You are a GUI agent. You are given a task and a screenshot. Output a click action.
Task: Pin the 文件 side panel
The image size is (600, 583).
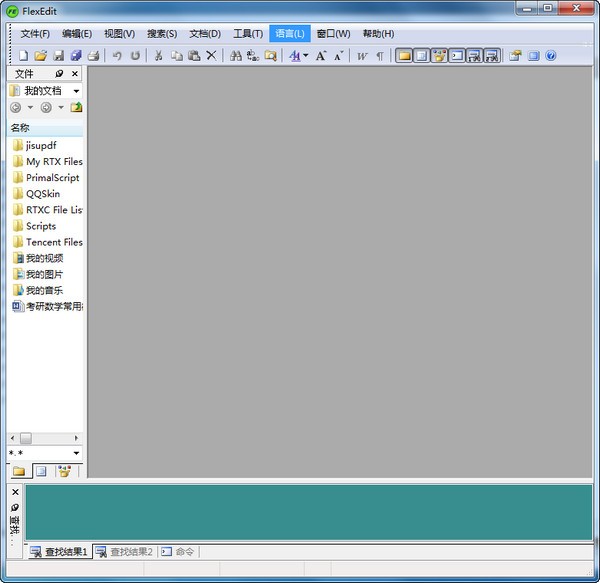59,73
